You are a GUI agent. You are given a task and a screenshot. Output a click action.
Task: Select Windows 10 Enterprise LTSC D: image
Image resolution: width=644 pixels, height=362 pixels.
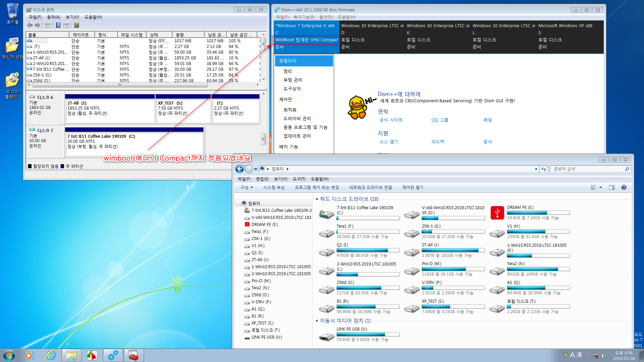(372, 37)
